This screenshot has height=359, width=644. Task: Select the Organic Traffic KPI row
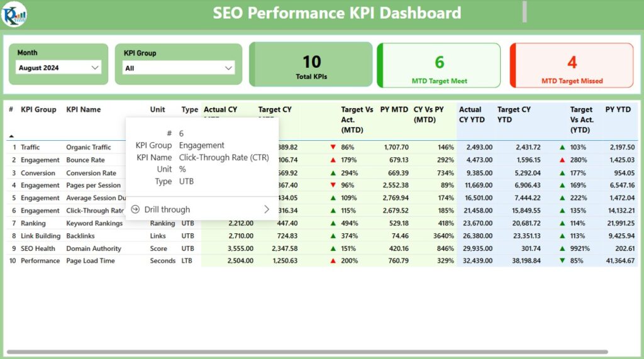pyautogui.click(x=322, y=147)
